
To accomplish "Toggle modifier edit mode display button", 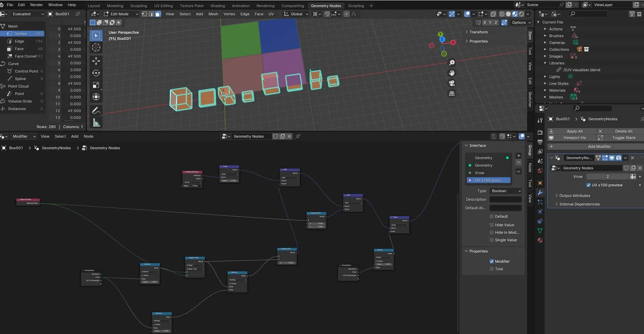I will (605, 158).
